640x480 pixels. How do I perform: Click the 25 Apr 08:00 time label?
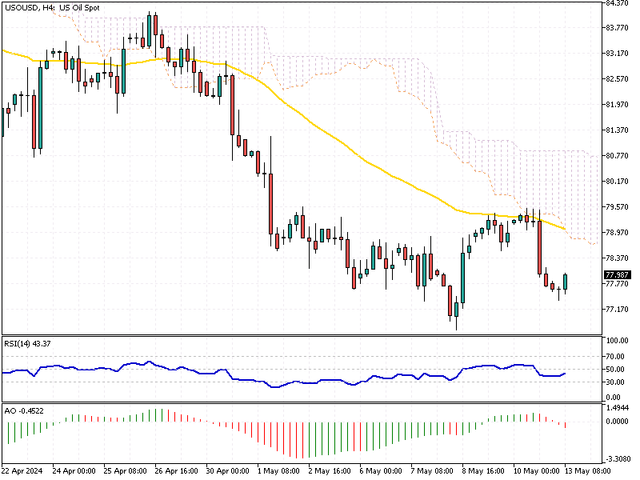click(125, 471)
